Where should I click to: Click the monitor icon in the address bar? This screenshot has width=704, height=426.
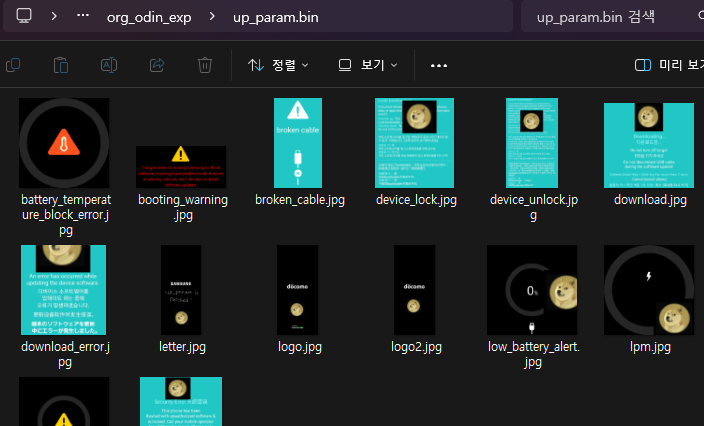24,16
